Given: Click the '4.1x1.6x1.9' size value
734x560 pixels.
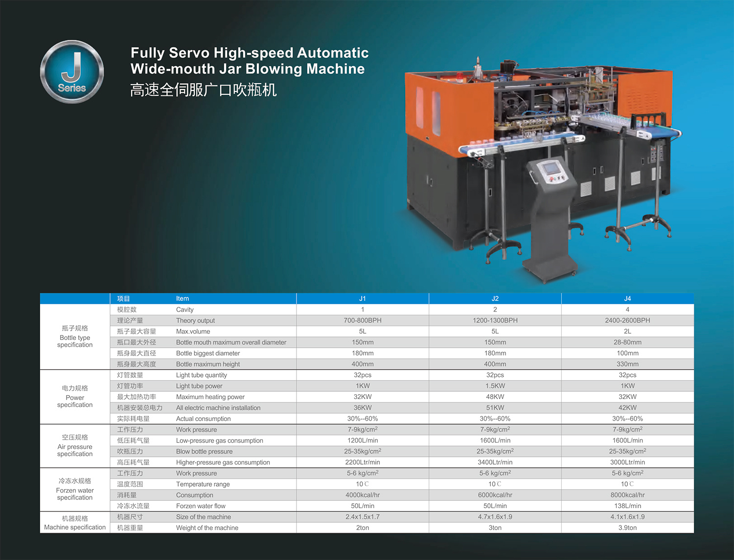Looking at the screenshot, I should [627, 517].
